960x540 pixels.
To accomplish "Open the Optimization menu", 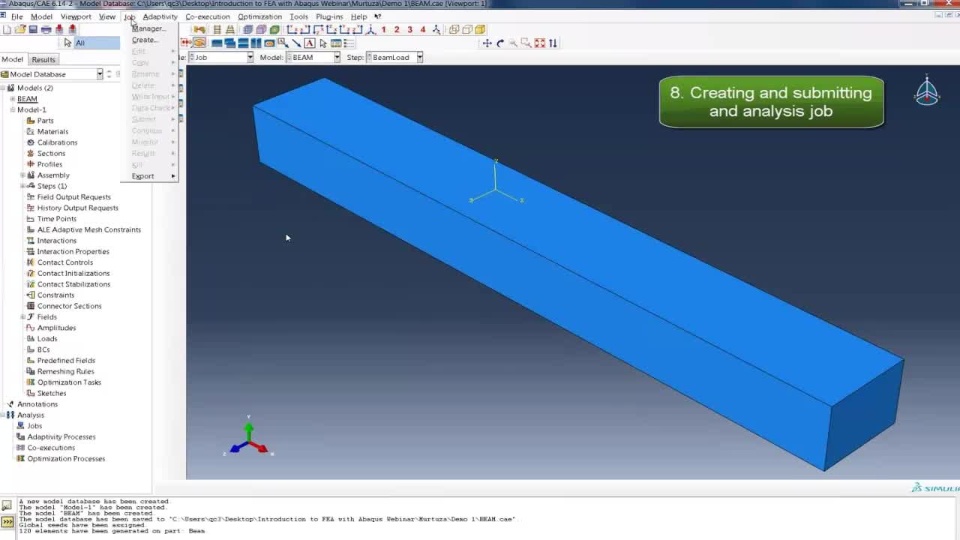I will click(260, 17).
